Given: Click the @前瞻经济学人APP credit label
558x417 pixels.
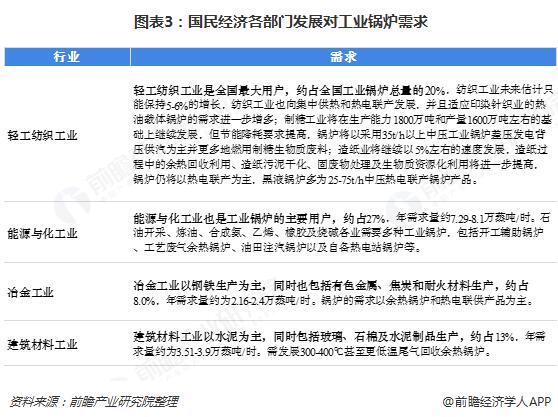Looking at the screenshot, I should pos(497,402).
